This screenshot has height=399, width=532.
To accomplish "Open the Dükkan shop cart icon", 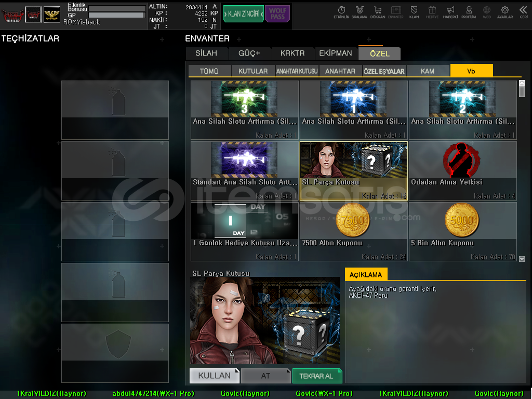I will 378,12.
